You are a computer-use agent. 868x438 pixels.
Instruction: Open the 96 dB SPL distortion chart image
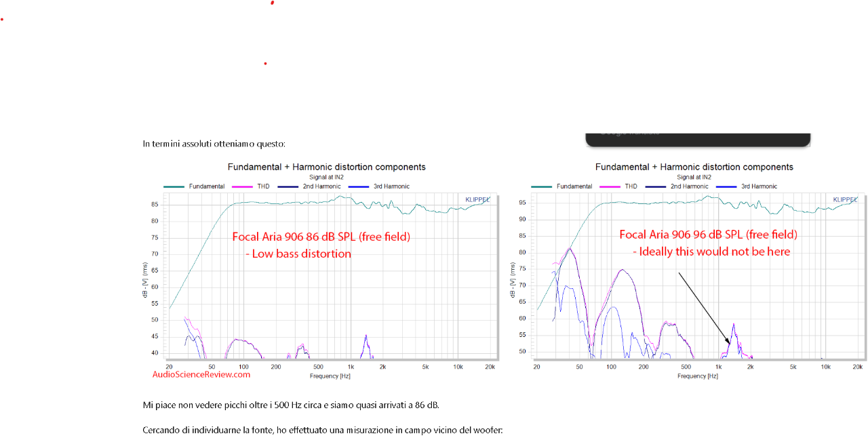[x=688, y=270]
